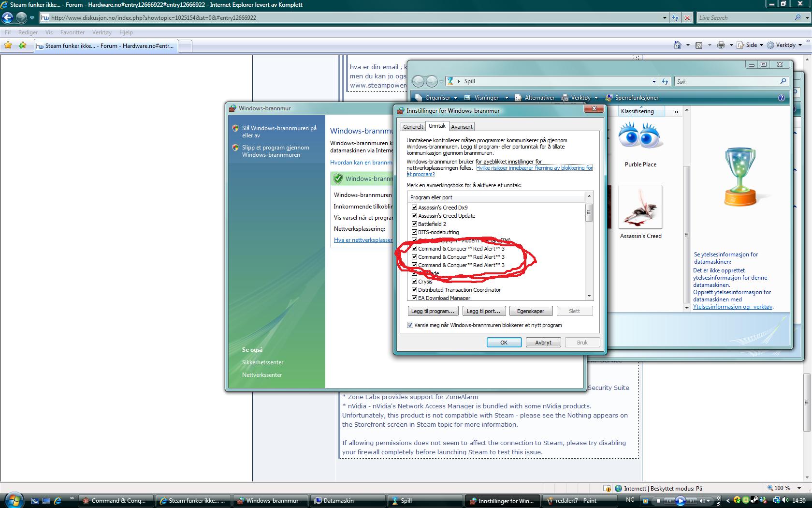The width and height of the screenshot is (812, 508).
Task: Toggle the Assassin's Creed Update checkbox
Action: 414,216
